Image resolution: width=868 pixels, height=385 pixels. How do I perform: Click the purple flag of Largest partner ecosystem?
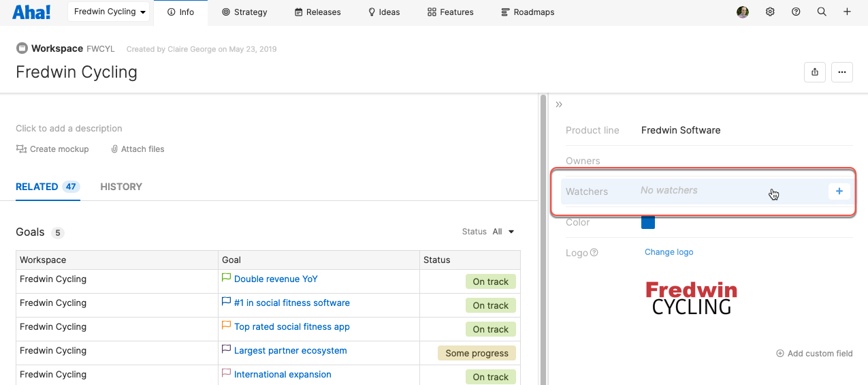click(227, 350)
